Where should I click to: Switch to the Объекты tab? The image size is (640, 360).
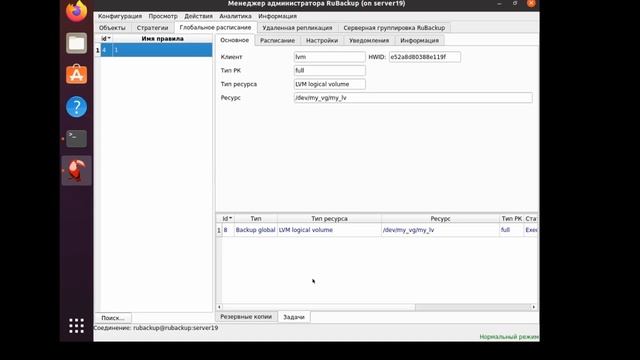pos(112,28)
